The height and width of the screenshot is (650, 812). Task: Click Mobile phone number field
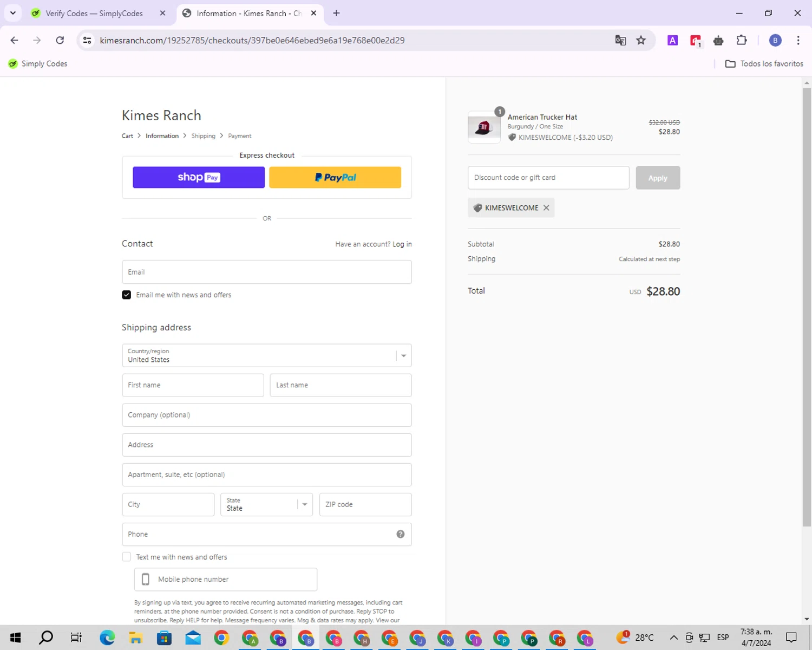point(226,579)
